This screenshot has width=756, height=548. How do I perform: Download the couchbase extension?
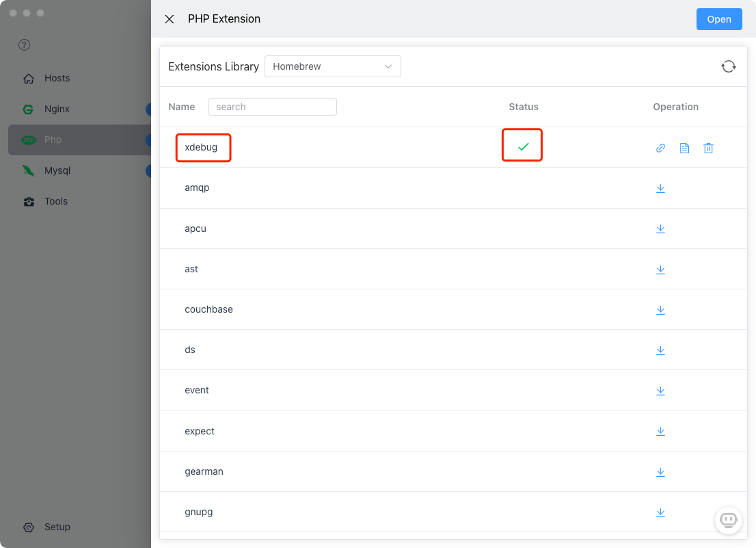660,310
